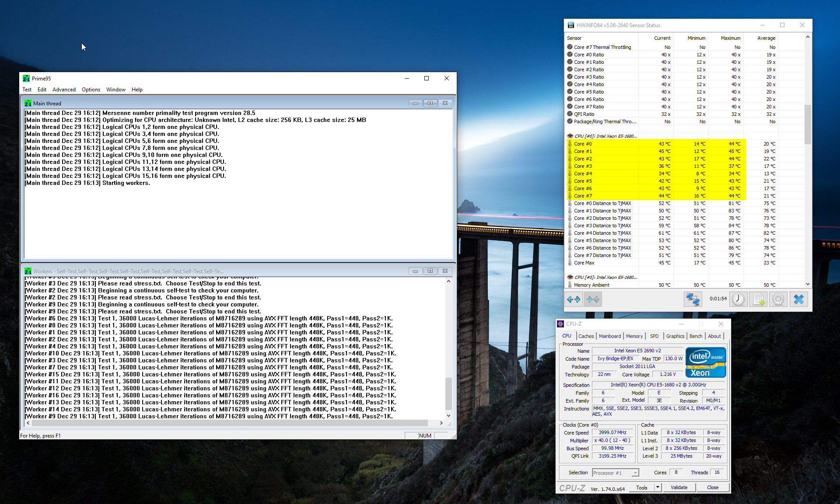Screen dimensions: 840x504
Task: Open the Advanced menu in Prime95
Action: (x=64, y=90)
